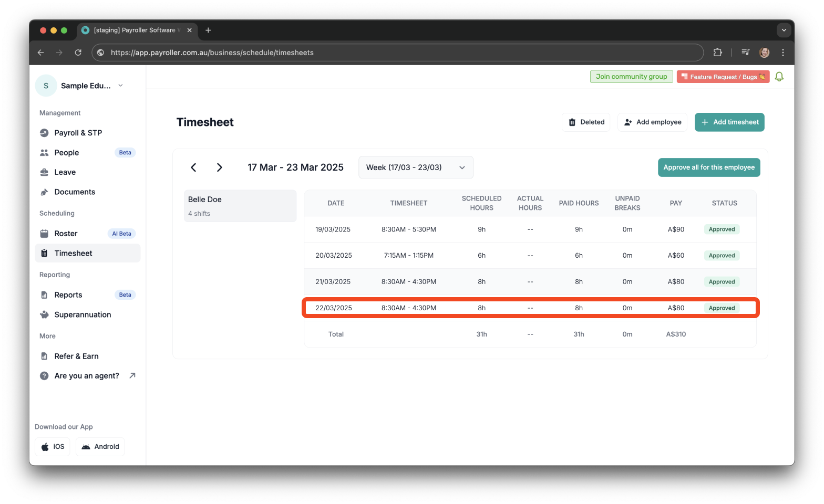Click Approved status for 22/03/2025

(x=722, y=308)
